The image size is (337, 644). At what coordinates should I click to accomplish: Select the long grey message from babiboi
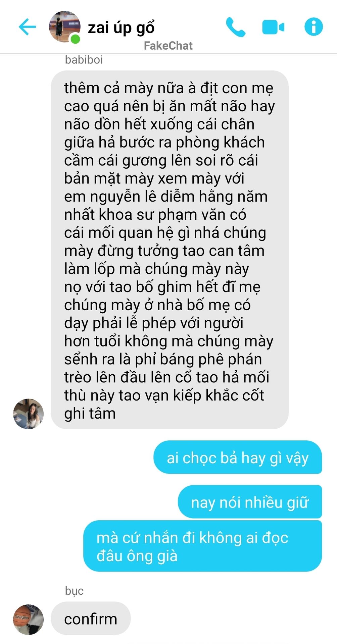tap(170, 250)
